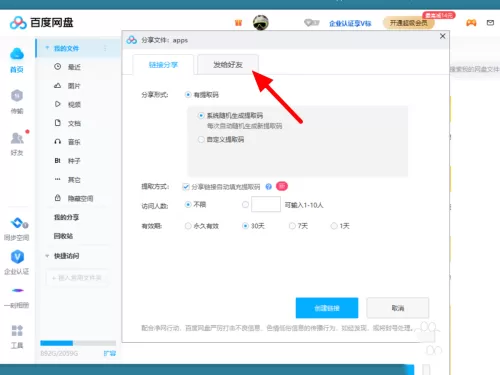Select 1天 validity option
Image resolution: width=500 pixels, height=375 pixels.
coord(334,226)
